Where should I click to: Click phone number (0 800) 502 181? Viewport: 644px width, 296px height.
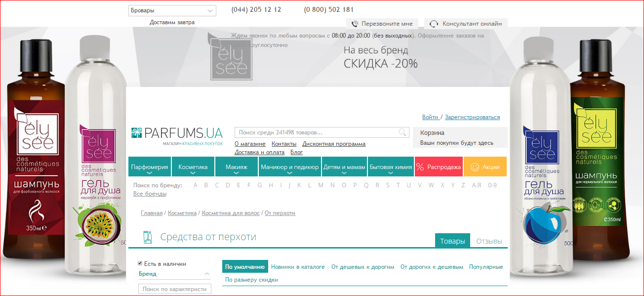[329, 9]
